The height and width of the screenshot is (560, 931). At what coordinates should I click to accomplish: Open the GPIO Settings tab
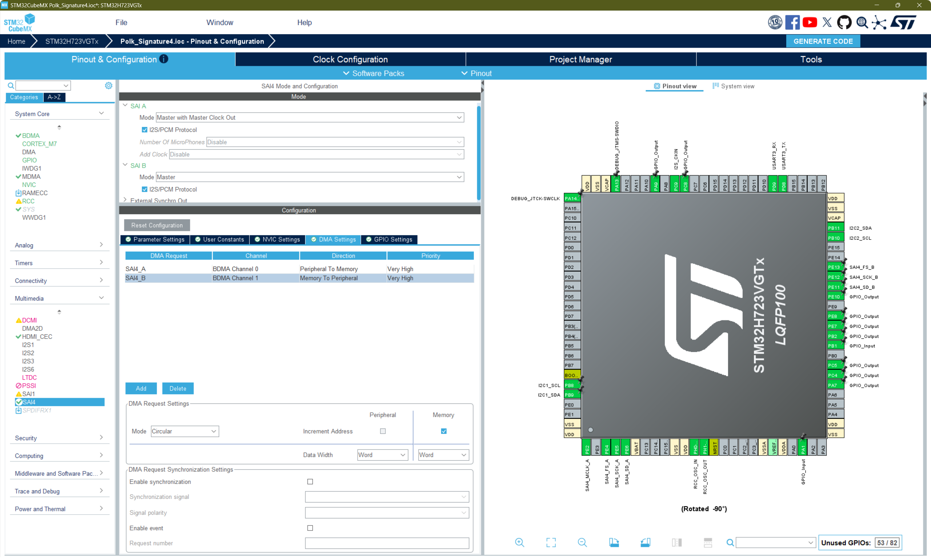389,239
